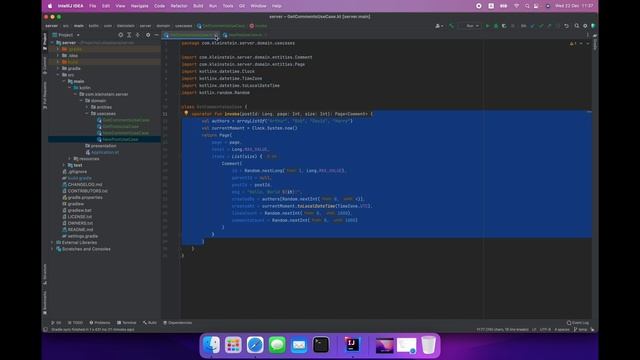Screen dimensions: 640x360
Task: Collapse the usecases package node
Action: tap(87, 113)
